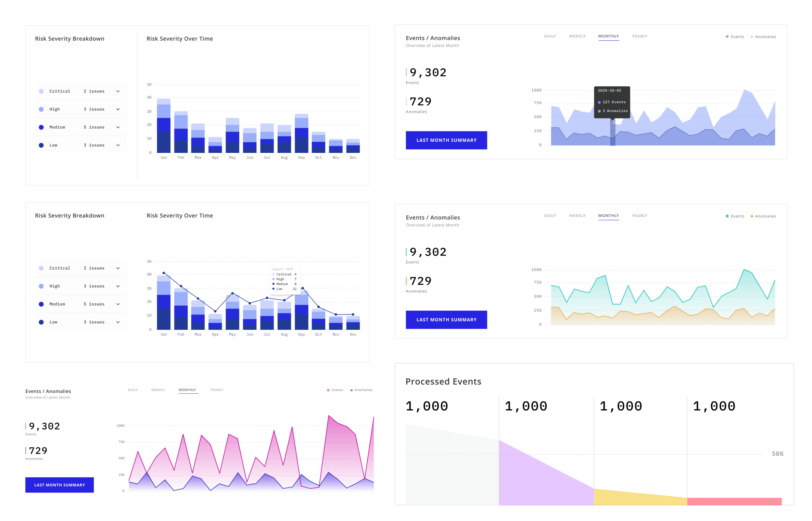Switch to DAILY tab in blue events chart
This screenshot has width=812, height=521.
(x=550, y=36)
